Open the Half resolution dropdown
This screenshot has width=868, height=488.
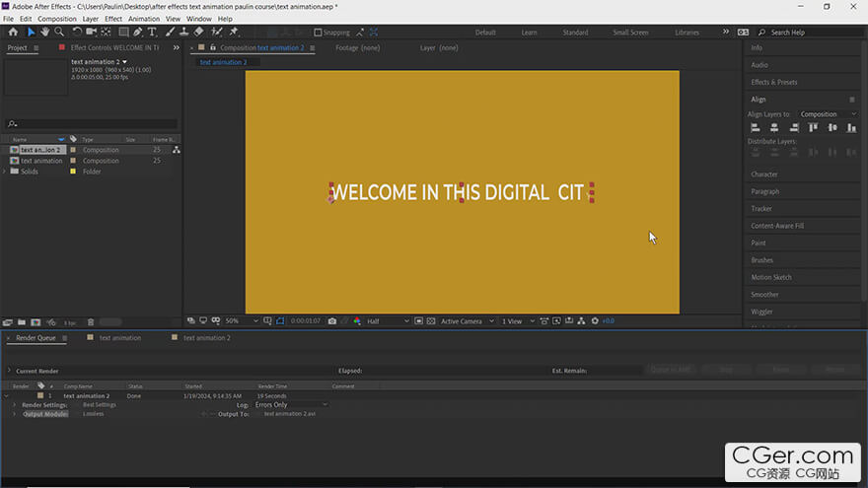[x=388, y=321]
